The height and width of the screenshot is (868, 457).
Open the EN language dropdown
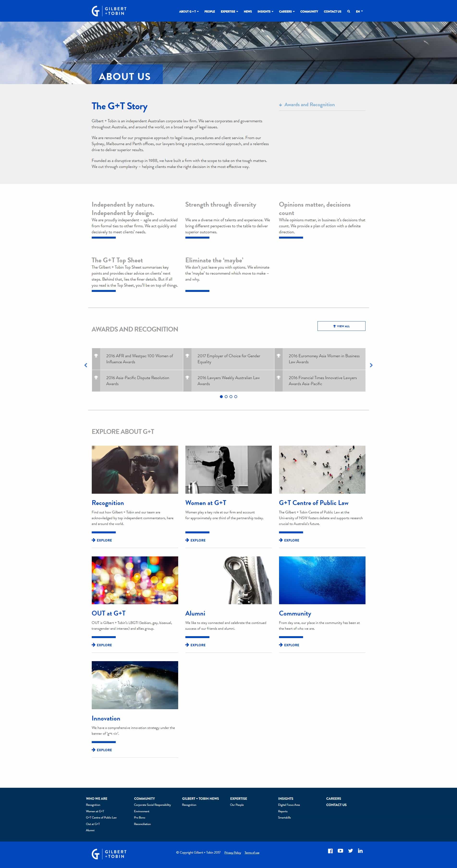pyautogui.click(x=359, y=12)
